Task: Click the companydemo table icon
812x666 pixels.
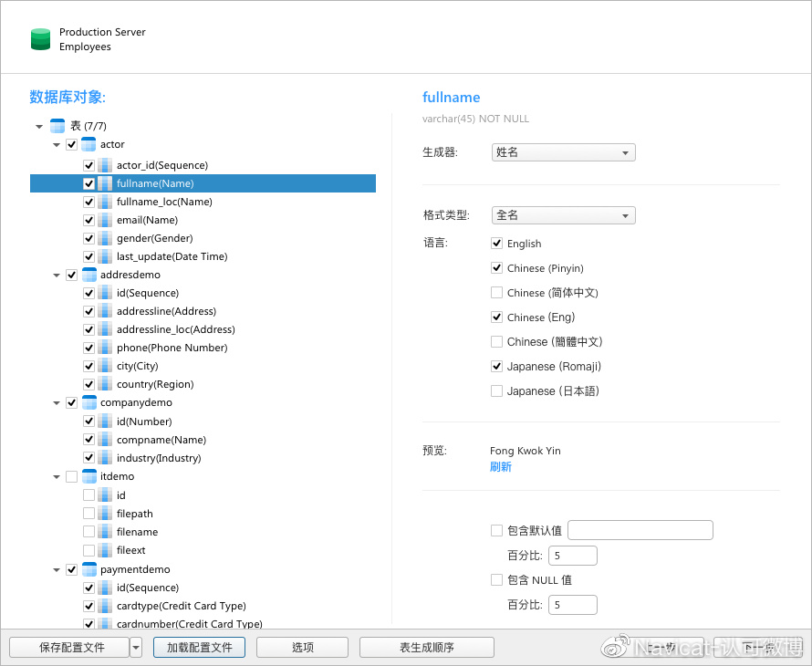Action: 89,402
